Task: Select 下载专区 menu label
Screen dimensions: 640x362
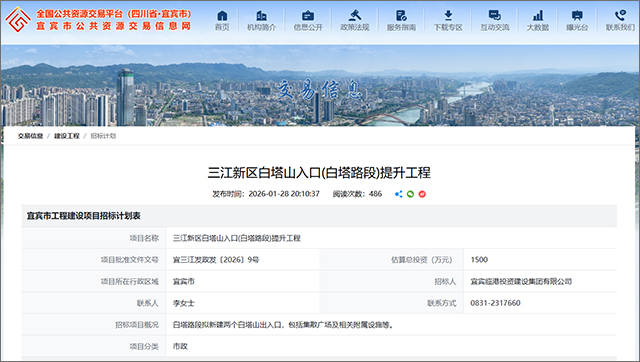Action: point(448,27)
